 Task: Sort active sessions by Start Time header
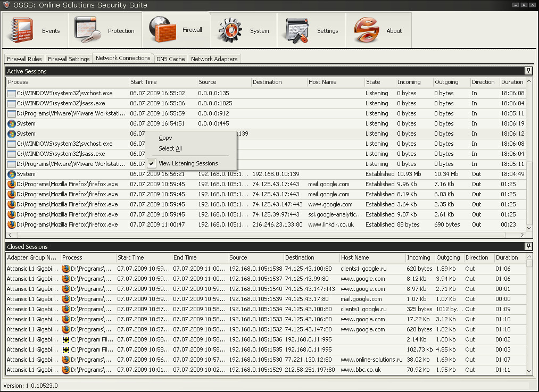[x=163, y=82]
